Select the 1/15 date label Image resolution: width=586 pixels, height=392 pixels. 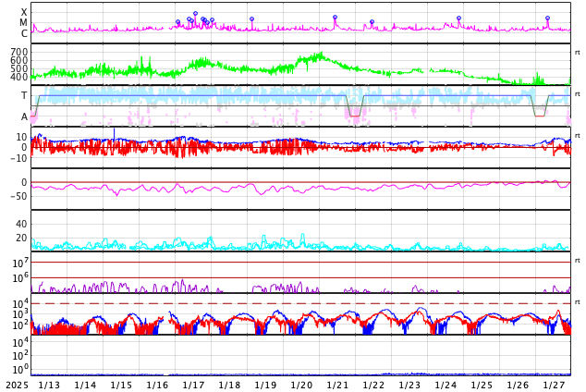(121, 386)
